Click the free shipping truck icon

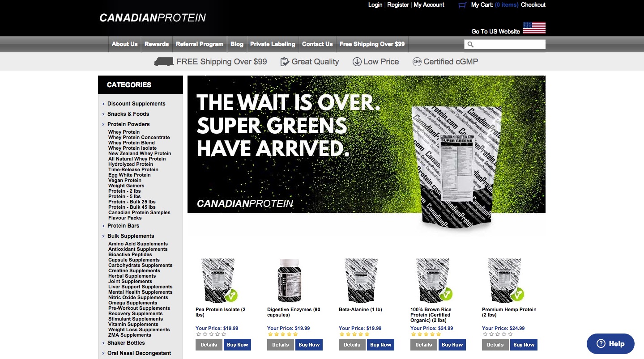click(163, 62)
